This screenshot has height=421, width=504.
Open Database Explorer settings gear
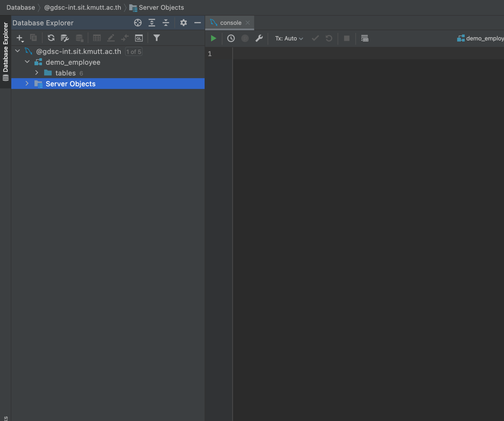(184, 23)
